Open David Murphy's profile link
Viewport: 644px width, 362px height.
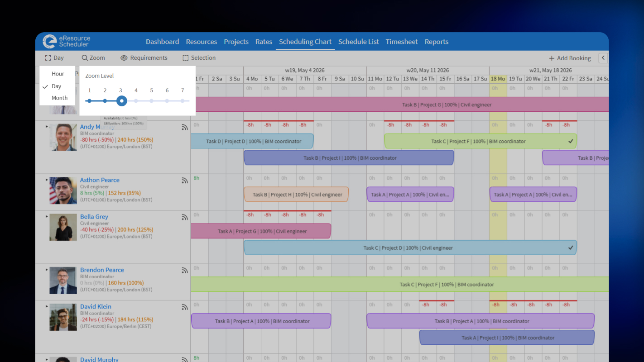click(x=99, y=359)
